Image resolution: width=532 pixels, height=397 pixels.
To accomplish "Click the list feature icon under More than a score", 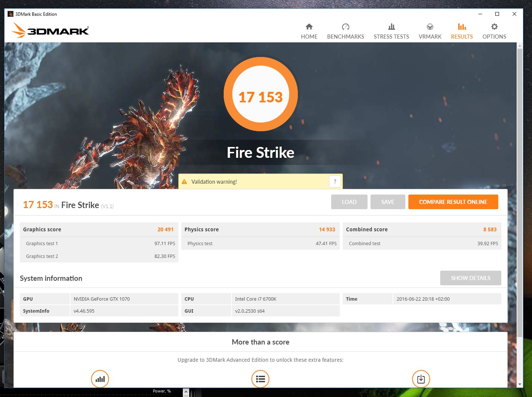I will 260,379.
